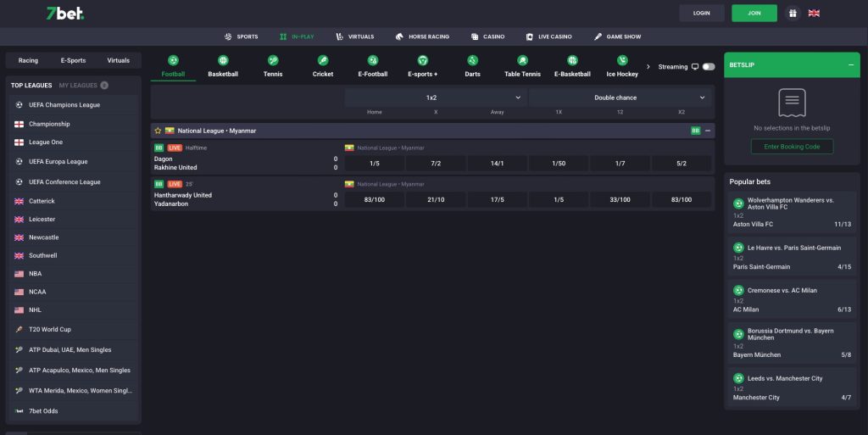The height and width of the screenshot is (435, 868).
Task: Select the My Leagues tab
Action: pyautogui.click(x=83, y=86)
